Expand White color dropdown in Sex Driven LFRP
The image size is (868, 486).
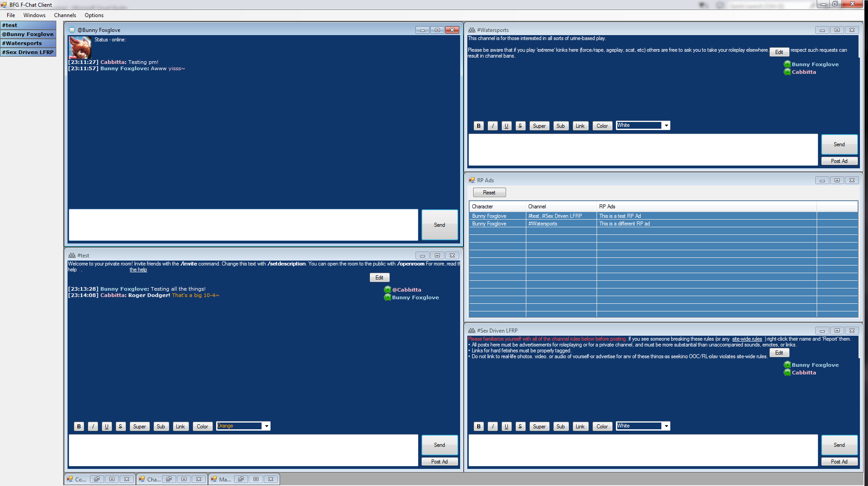pos(666,426)
